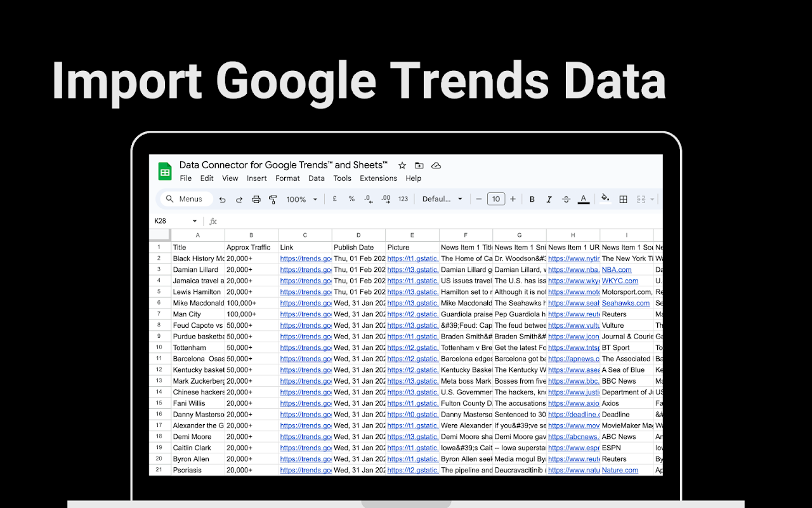Increase font size with plus

(x=513, y=199)
